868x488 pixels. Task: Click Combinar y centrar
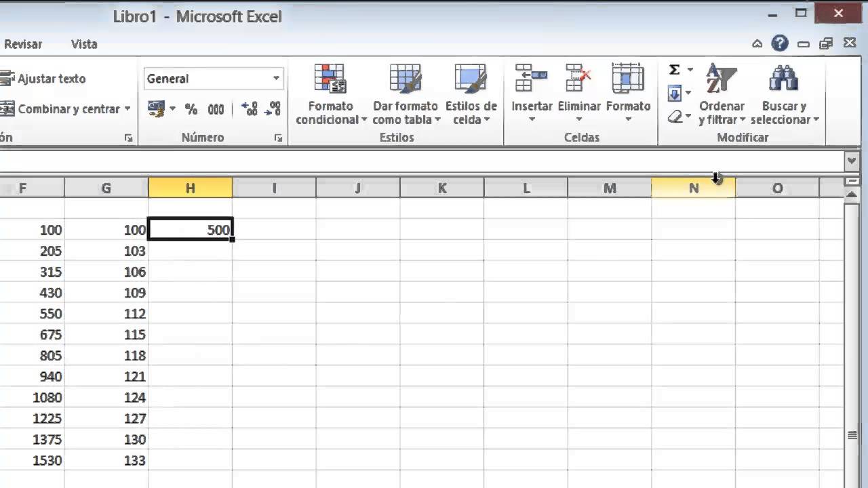point(61,108)
